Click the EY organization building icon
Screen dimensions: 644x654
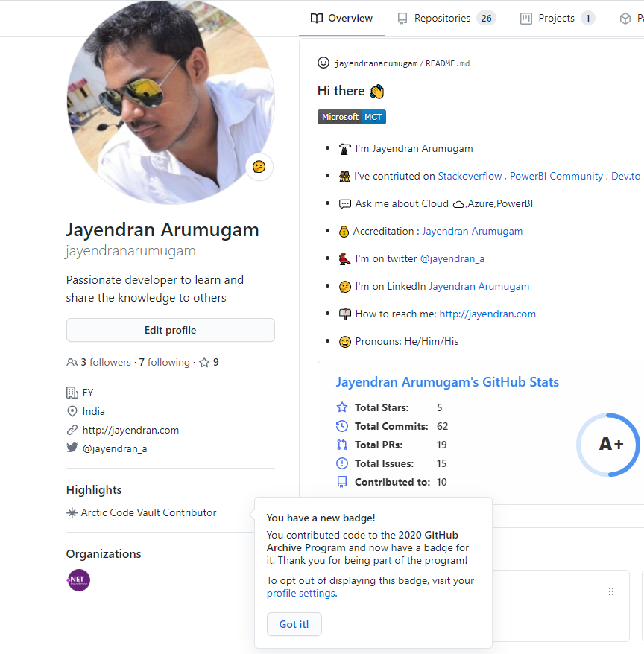pos(72,393)
